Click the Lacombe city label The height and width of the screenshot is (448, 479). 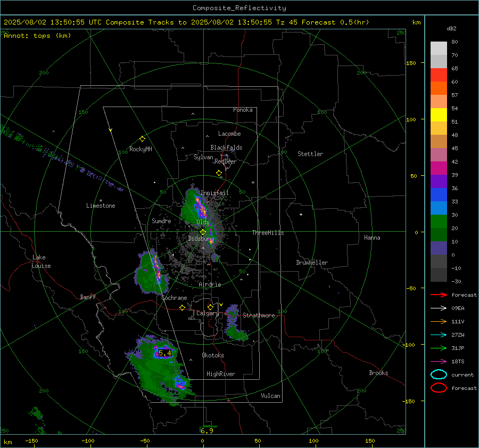pyautogui.click(x=229, y=134)
